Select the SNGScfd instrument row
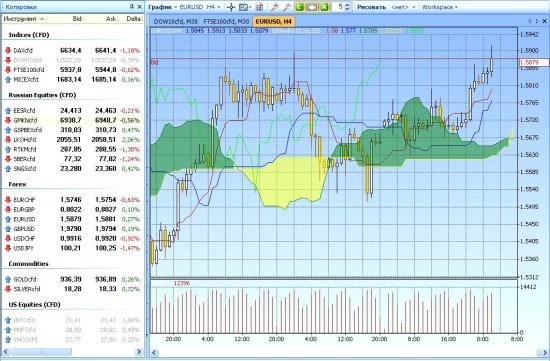The height and width of the screenshot is (361, 550). pyautogui.click(x=72, y=168)
